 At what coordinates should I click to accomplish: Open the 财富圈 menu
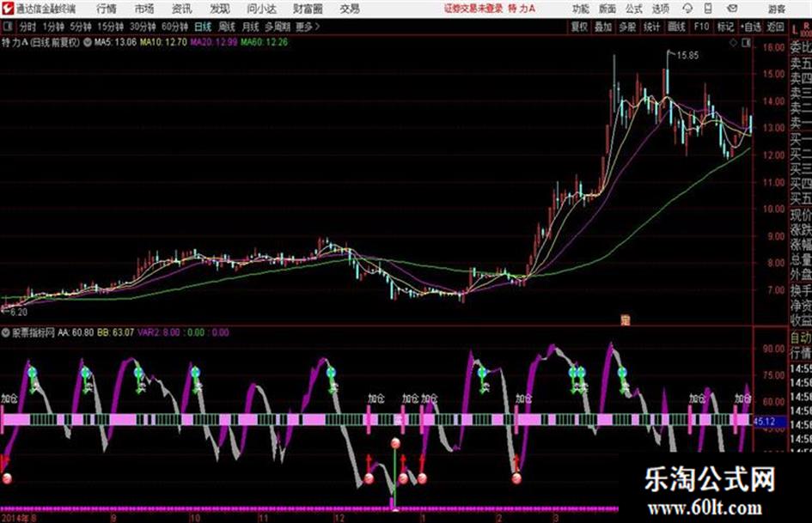(x=308, y=9)
